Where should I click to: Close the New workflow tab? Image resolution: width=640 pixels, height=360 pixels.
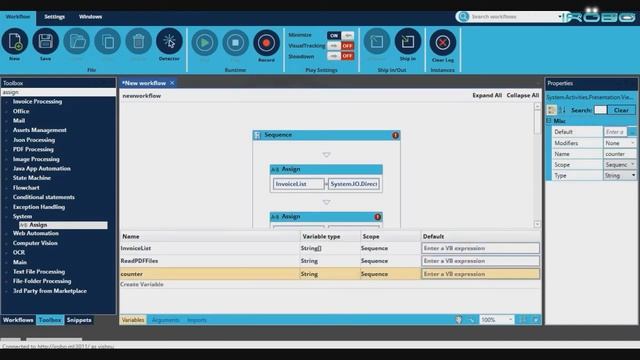(x=172, y=83)
